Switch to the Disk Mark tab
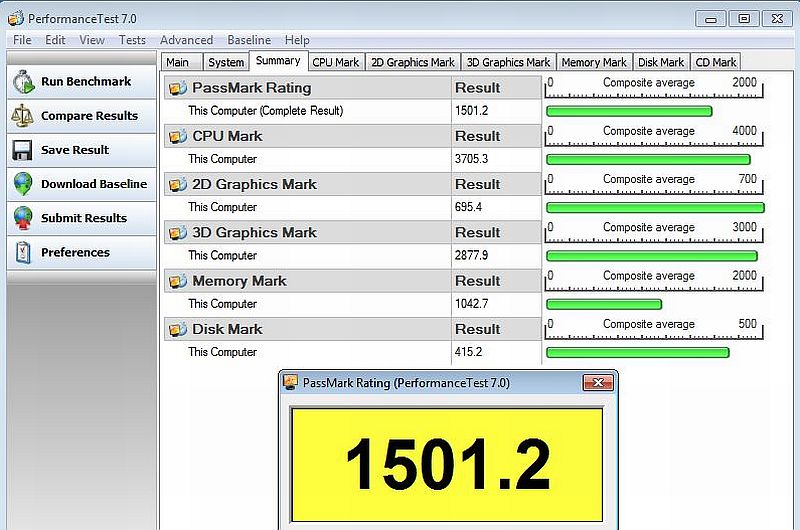Viewport: 800px width, 530px height. pos(661,62)
